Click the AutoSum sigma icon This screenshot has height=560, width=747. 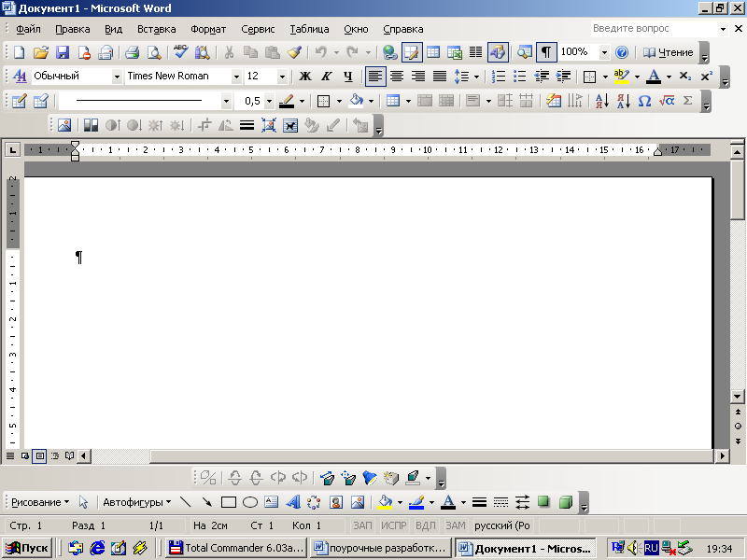687,101
